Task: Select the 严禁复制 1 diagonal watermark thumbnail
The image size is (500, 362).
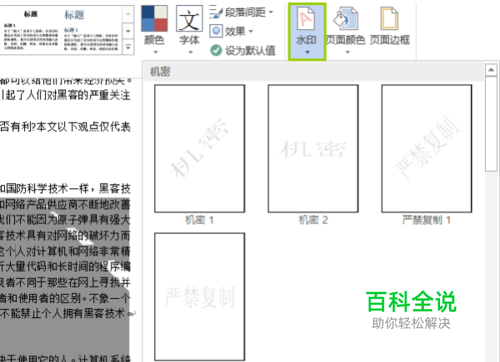Action: 426,148
